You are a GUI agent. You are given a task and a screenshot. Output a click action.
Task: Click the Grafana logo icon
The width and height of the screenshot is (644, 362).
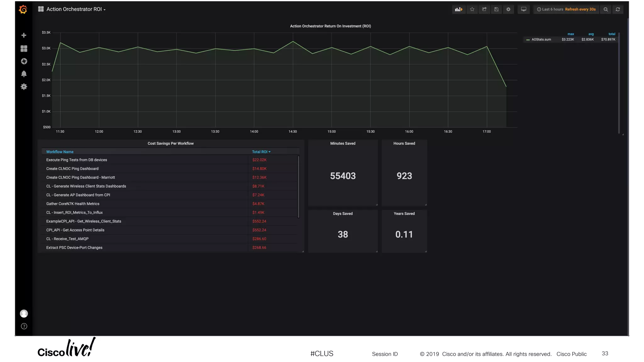(x=23, y=9)
